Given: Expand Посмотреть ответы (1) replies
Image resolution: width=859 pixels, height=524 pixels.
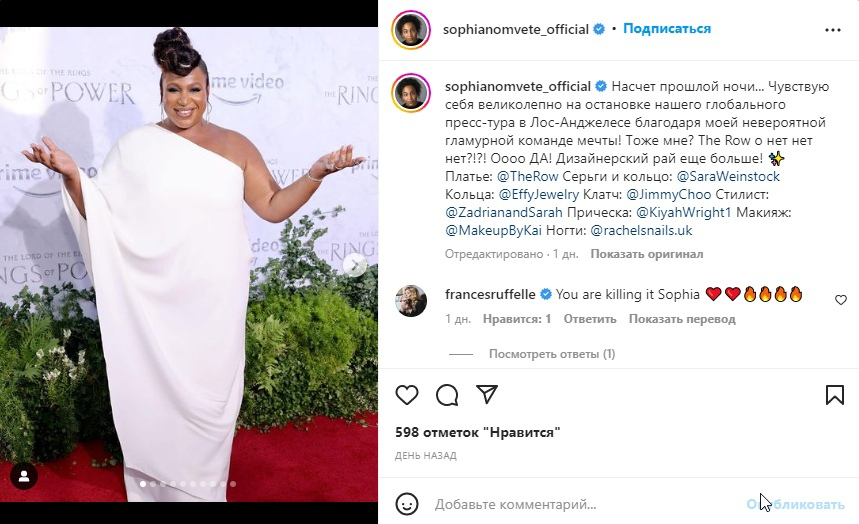Looking at the screenshot, I should [552, 354].
